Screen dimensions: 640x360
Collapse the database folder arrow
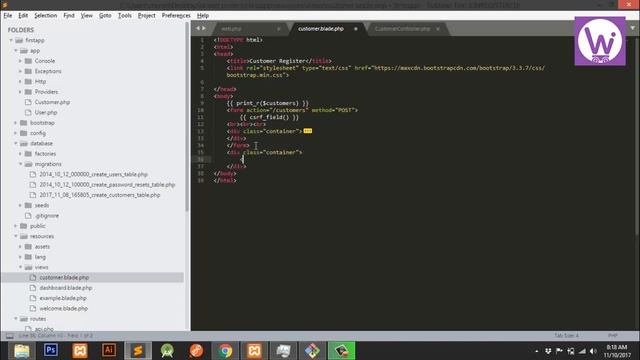(x=16, y=143)
